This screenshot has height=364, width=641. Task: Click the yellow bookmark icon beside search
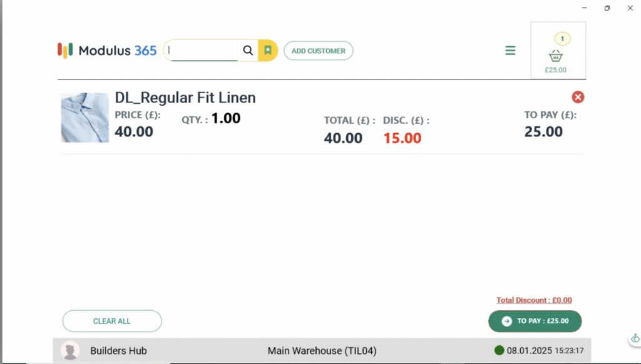pos(268,51)
